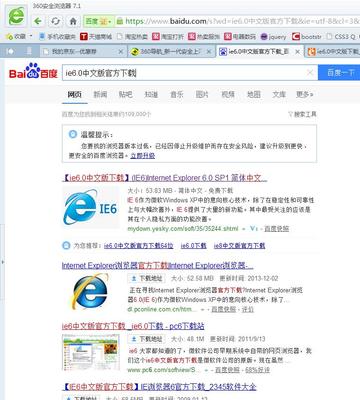Click the first icon at left of tab bar
360x400 pixels.
[11, 51]
